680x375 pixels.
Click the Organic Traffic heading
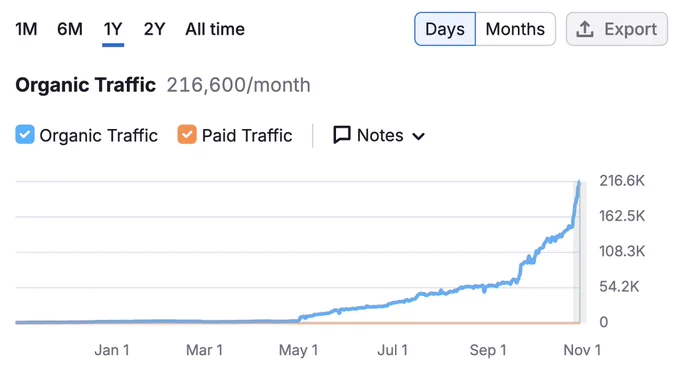coord(85,85)
